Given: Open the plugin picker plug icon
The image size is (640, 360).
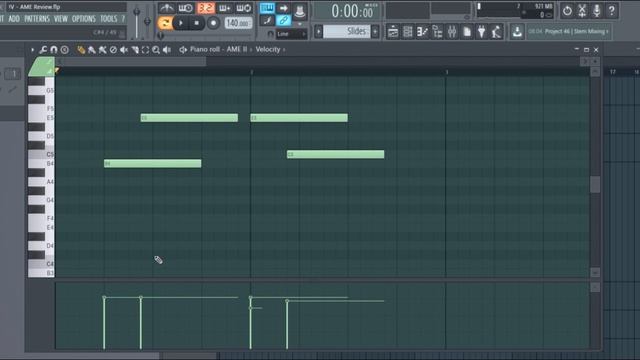Looking at the screenshot, I should (482, 32).
